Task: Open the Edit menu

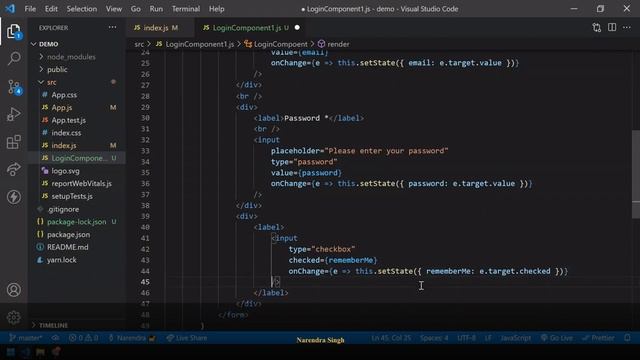Action: [51, 9]
